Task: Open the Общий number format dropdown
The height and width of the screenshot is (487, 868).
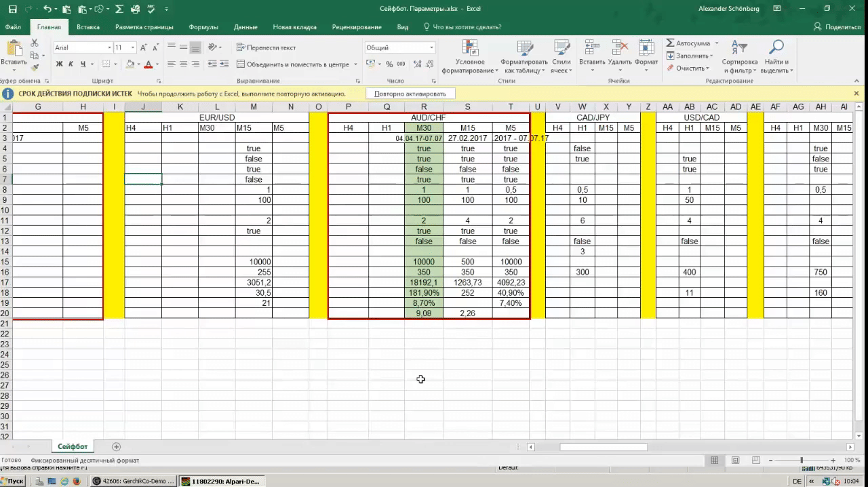Action: click(400, 47)
